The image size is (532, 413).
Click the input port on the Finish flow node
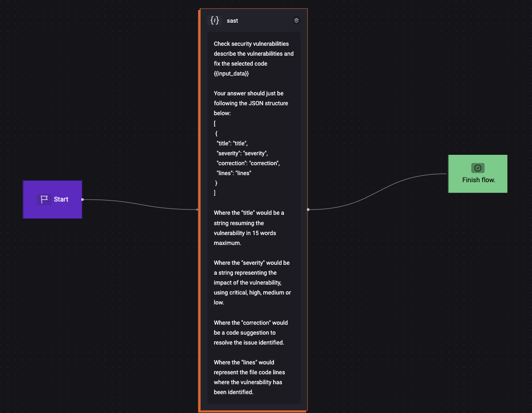click(x=448, y=174)
